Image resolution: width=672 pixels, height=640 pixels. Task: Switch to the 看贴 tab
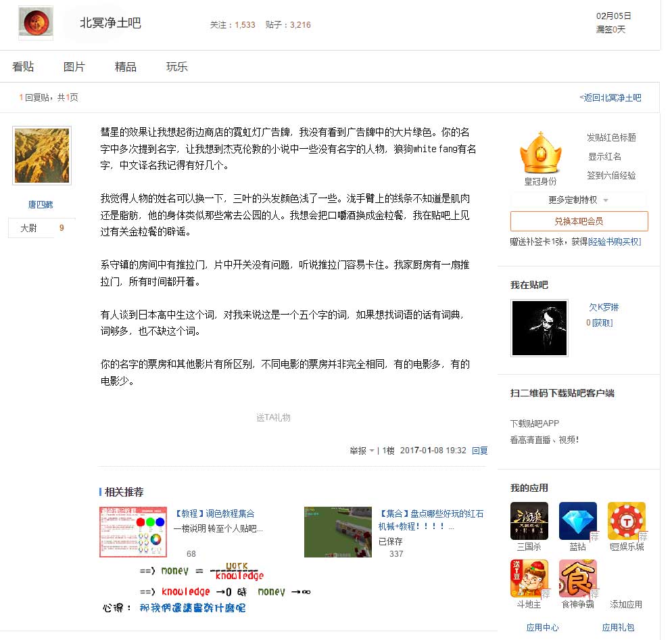tap(23, 66)
